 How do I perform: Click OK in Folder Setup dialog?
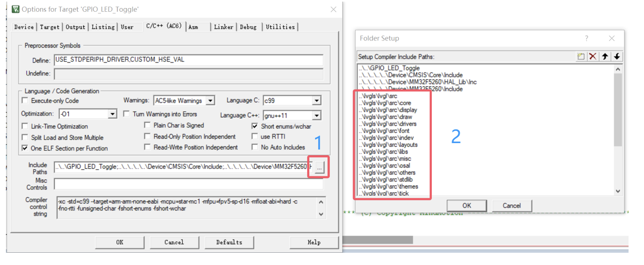tap(466, 205)
